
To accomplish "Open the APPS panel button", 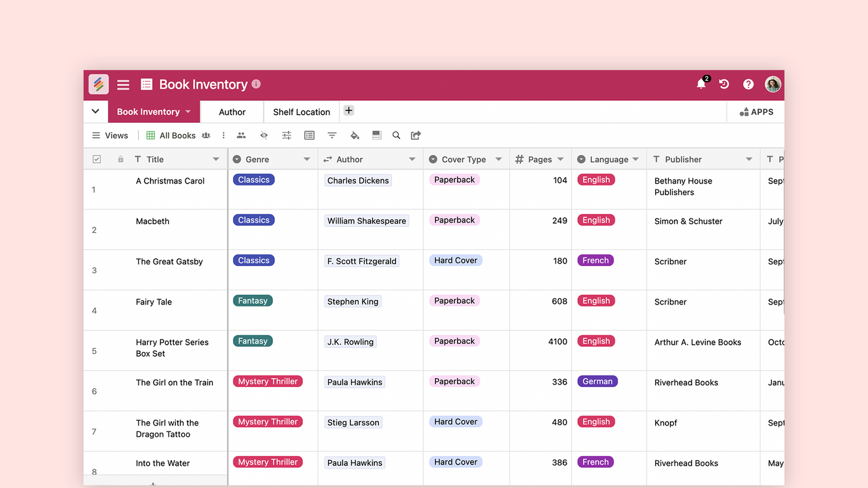I will click(756, 112).
